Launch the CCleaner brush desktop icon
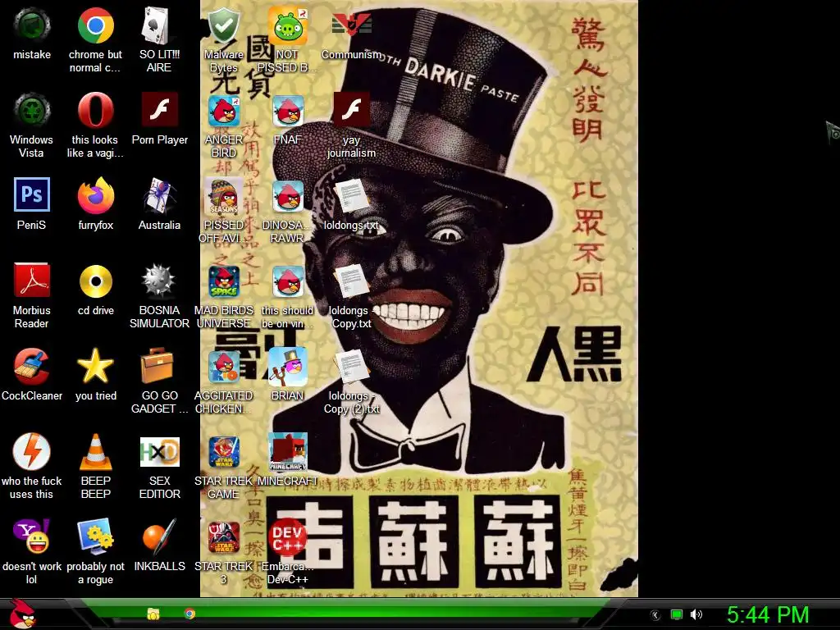Screen dimensions: 840x630 pyautogui.click(x=32, y=367)
